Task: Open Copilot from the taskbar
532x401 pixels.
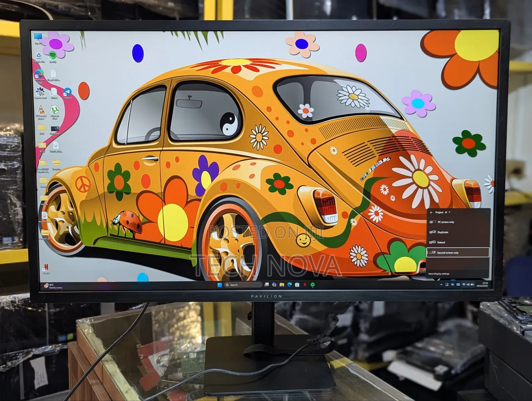Action: (274, 285)
